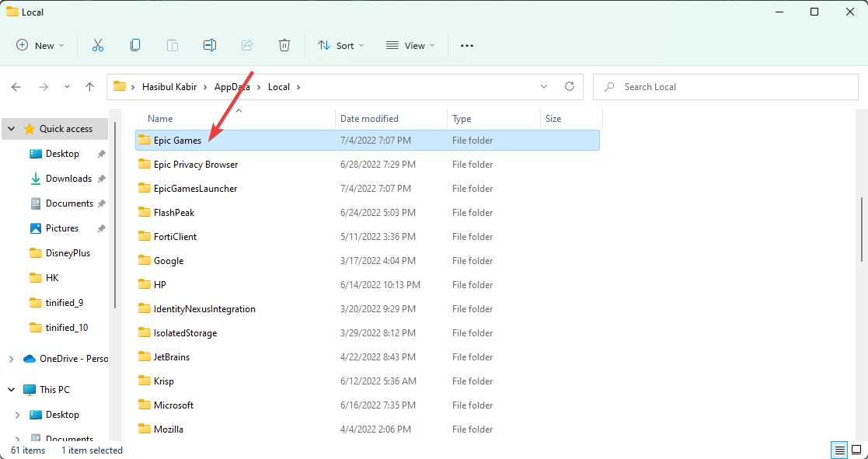Click Local in the breadcrumb path

point(278,87)
